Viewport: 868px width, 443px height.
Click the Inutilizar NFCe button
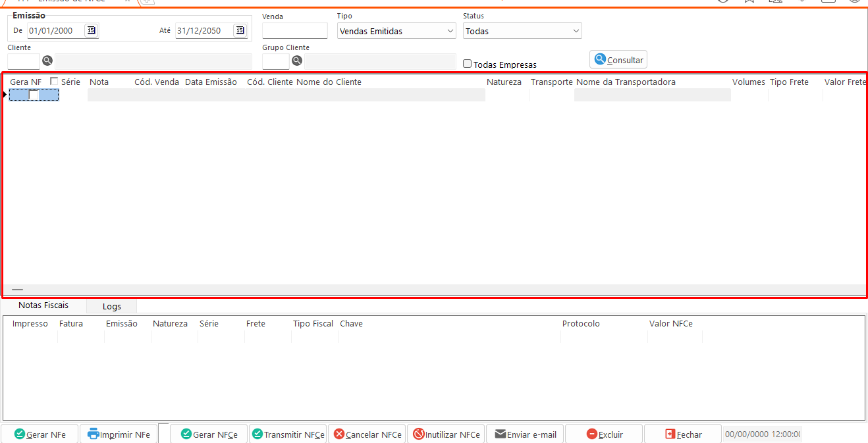click(x=446, y=434)
